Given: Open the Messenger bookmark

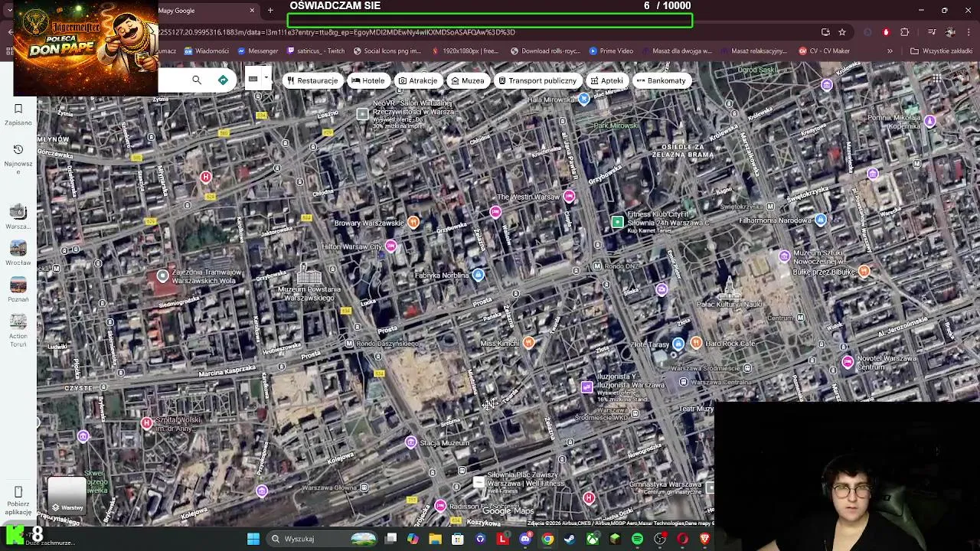Looking at the screenshot, I should 258,51.
